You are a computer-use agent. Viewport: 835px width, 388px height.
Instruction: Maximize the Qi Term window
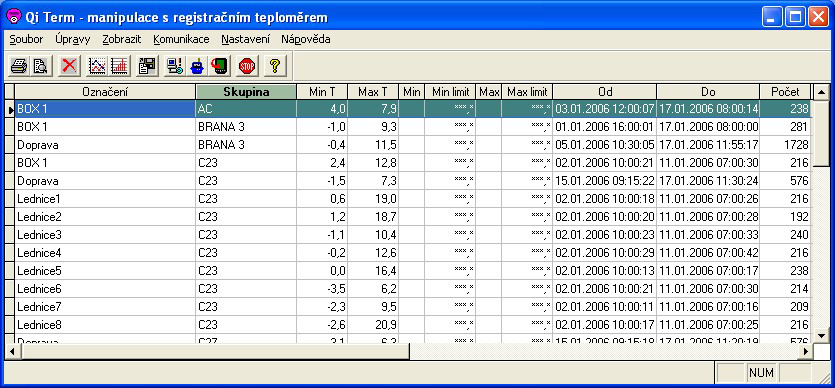coord(796,17)
